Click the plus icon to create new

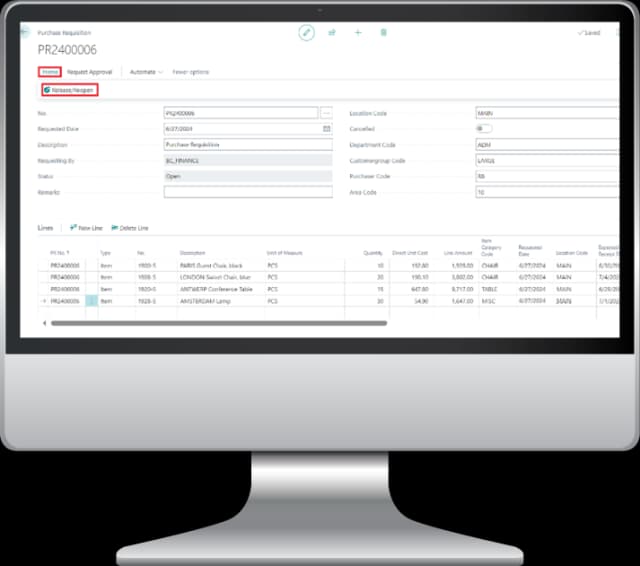pos(358,33)
